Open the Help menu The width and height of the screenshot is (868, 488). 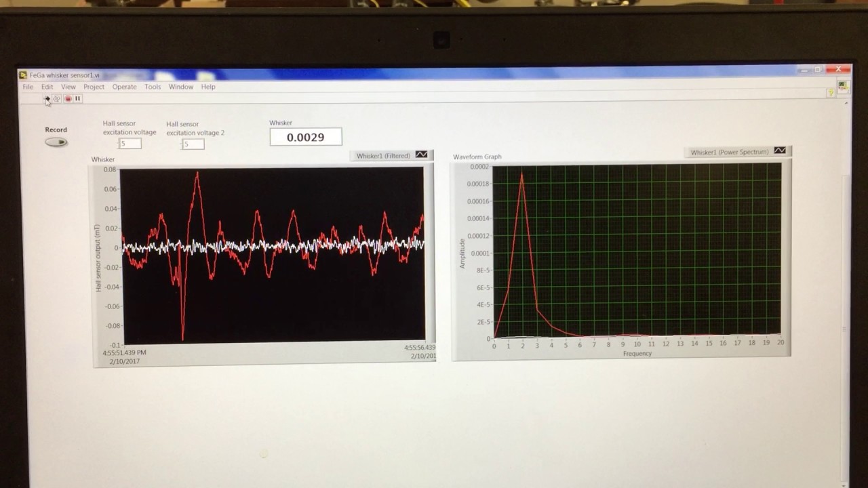tap(208, 87)
